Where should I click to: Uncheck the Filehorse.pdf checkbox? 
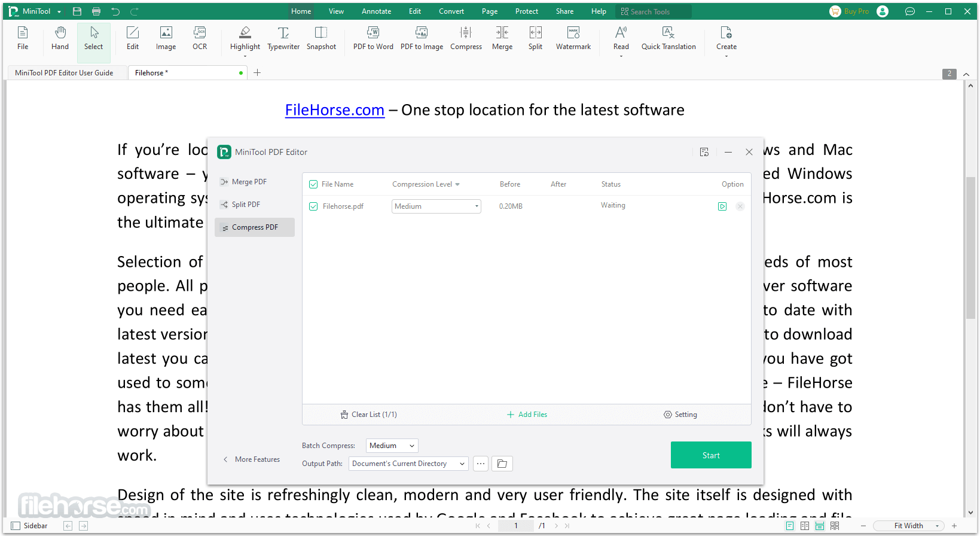[x=313, y=206]
